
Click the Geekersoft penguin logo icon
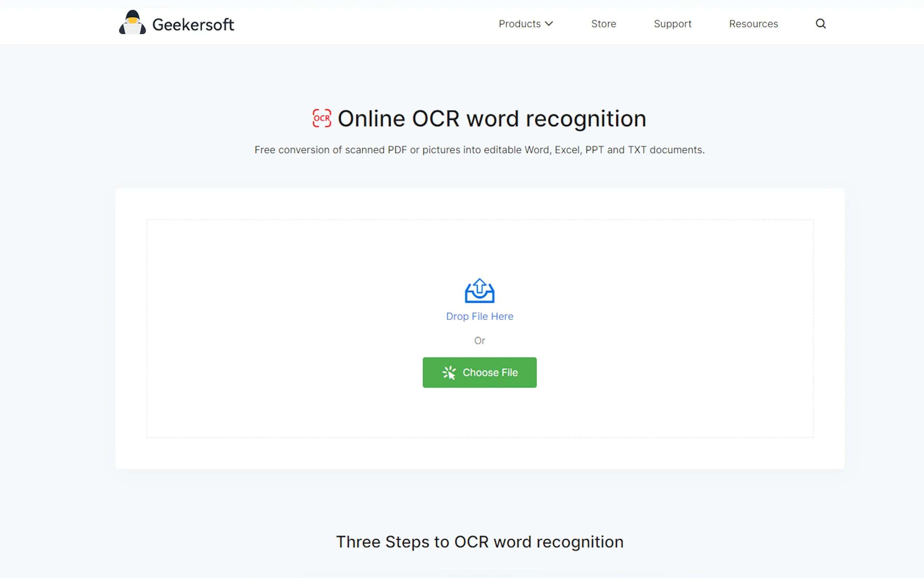[x=132, y=23]
